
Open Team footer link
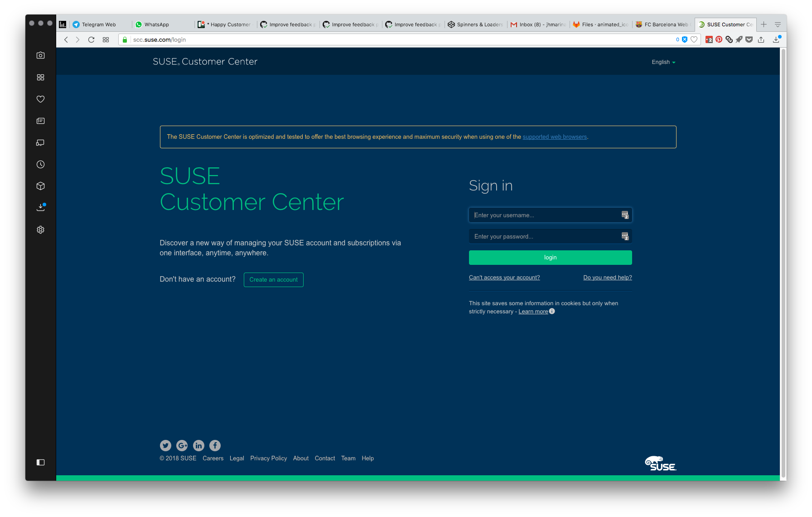coord(348,458)
